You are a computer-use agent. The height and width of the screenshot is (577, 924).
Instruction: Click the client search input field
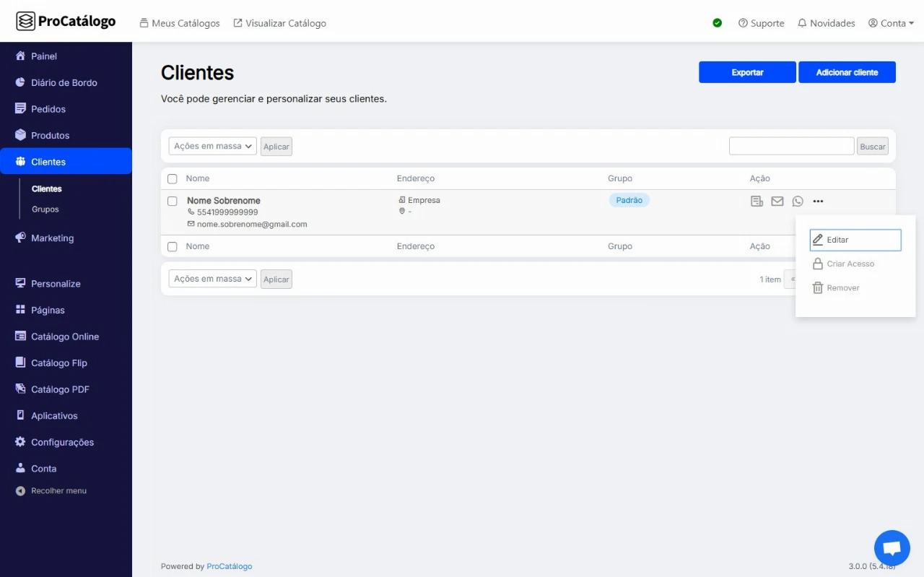791,146
